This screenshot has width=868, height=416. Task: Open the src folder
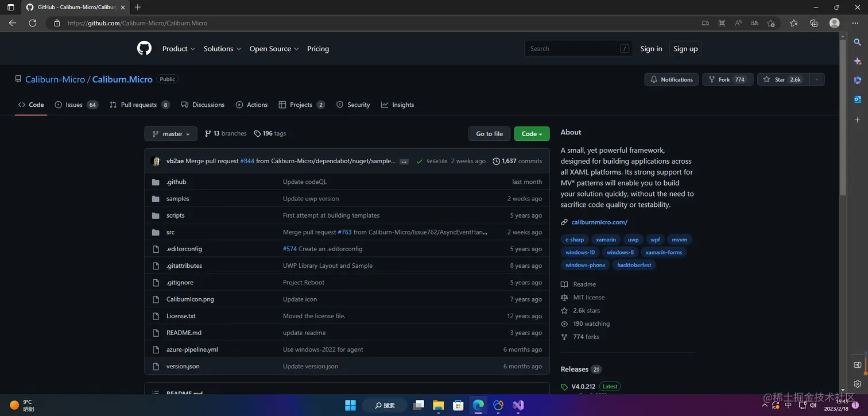[170, 232]
